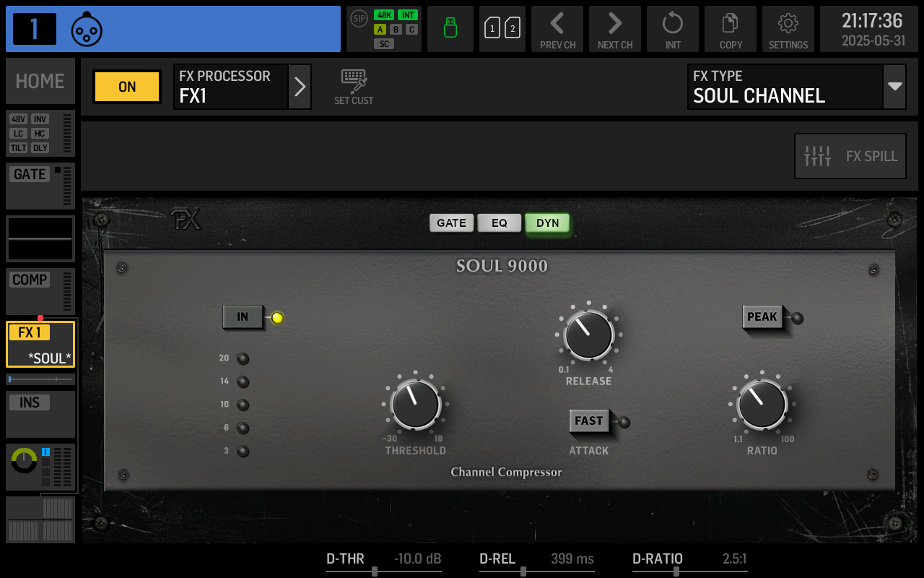Open SET CUST keyboard assignment
Viewport: 924px width, 578px height.
click(353, 85)
